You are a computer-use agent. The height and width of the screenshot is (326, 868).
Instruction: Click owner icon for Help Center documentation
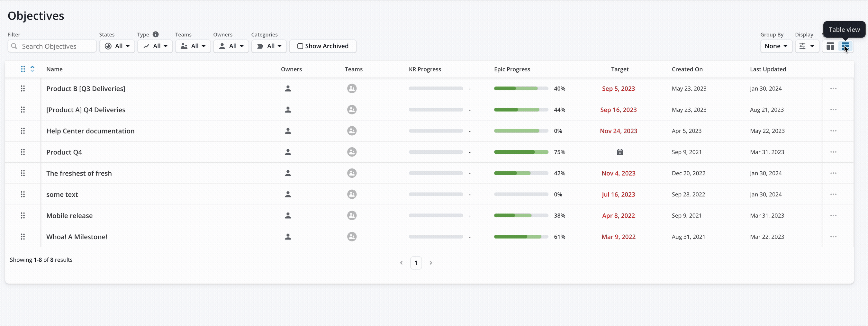288,131
